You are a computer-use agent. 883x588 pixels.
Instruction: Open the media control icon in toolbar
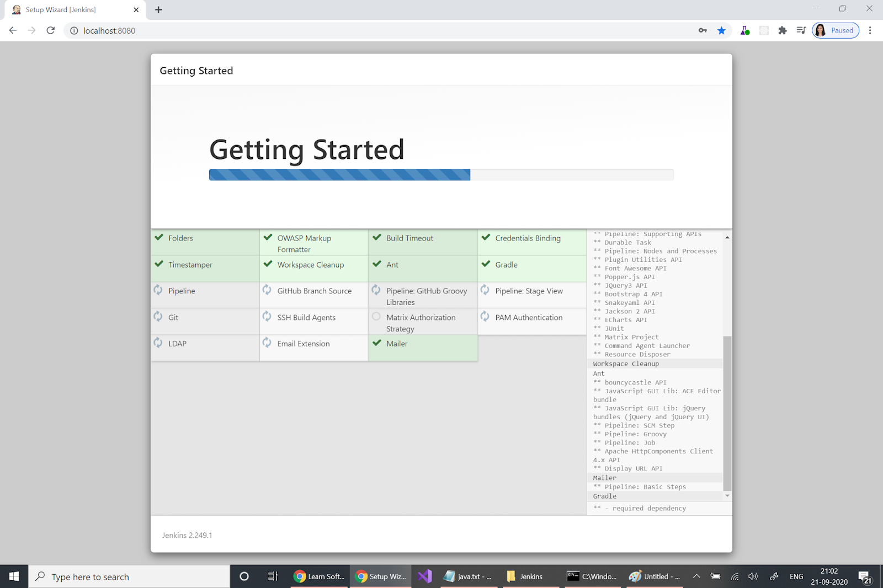point(801,30)
